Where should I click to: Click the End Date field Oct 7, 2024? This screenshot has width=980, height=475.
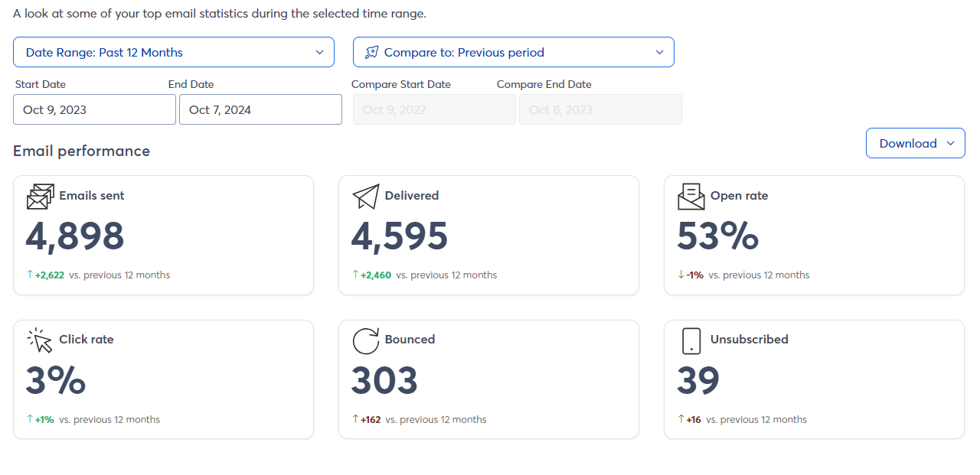260,110
